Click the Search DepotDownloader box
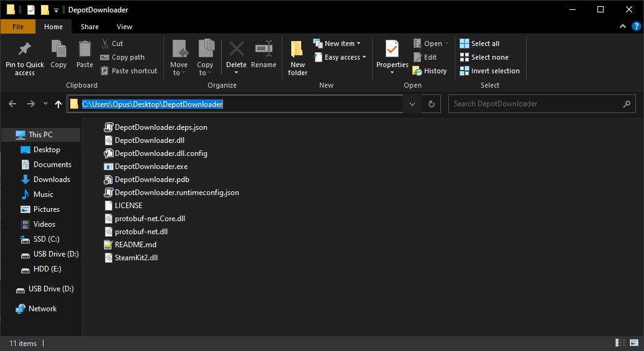 click(542, 104)
